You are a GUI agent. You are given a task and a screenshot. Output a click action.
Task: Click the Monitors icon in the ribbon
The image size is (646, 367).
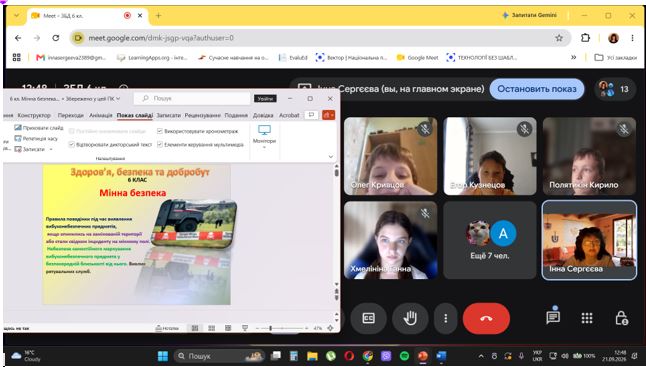264,135
